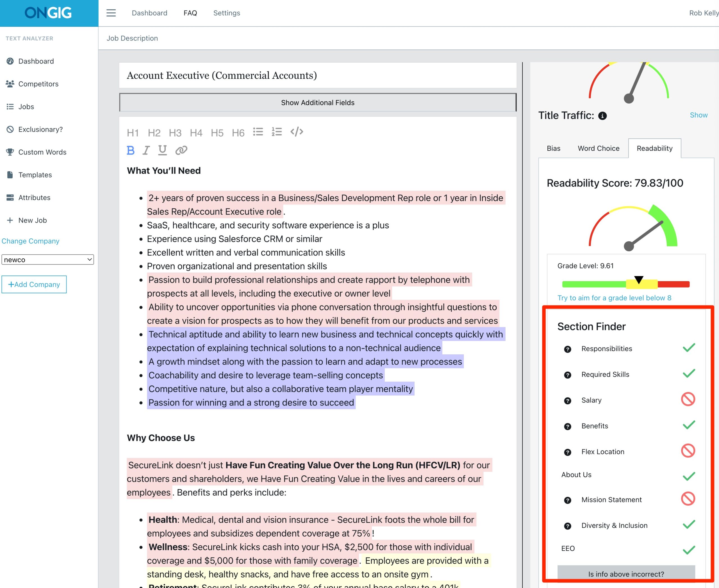Click help icon next to Required Skills

(568, 375)
